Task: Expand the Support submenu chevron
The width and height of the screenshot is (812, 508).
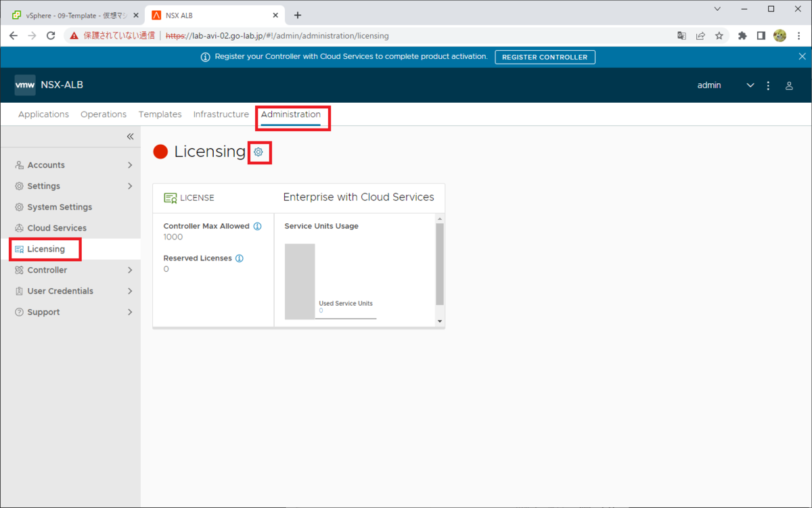Action: click(130, 312)
